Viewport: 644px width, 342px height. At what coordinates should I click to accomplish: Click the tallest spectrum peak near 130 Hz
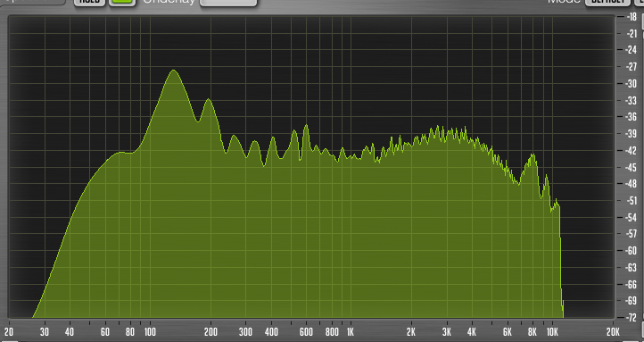point(174,71)
